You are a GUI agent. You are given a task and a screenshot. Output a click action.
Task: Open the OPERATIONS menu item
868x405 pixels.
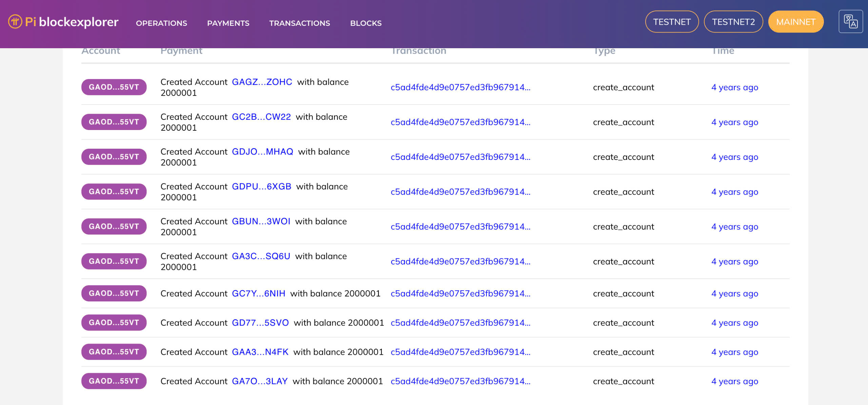[x=161, y=23]
